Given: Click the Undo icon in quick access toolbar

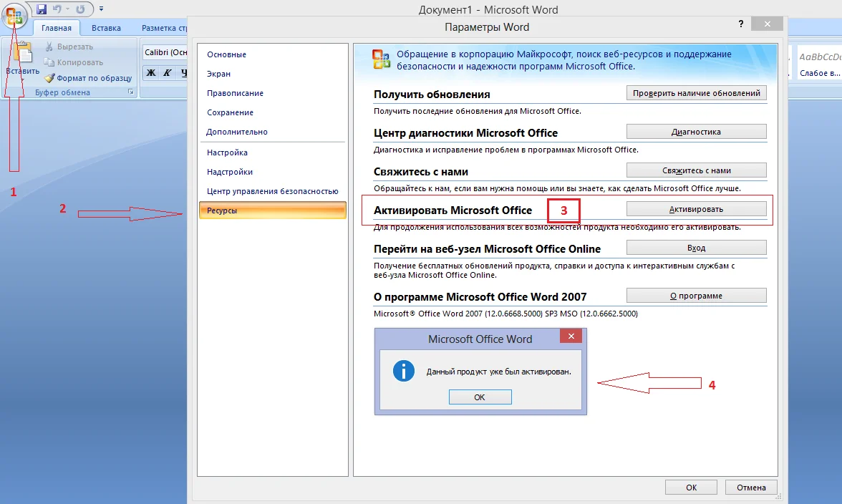Looking at the screenshot, I should coord(57,9).
